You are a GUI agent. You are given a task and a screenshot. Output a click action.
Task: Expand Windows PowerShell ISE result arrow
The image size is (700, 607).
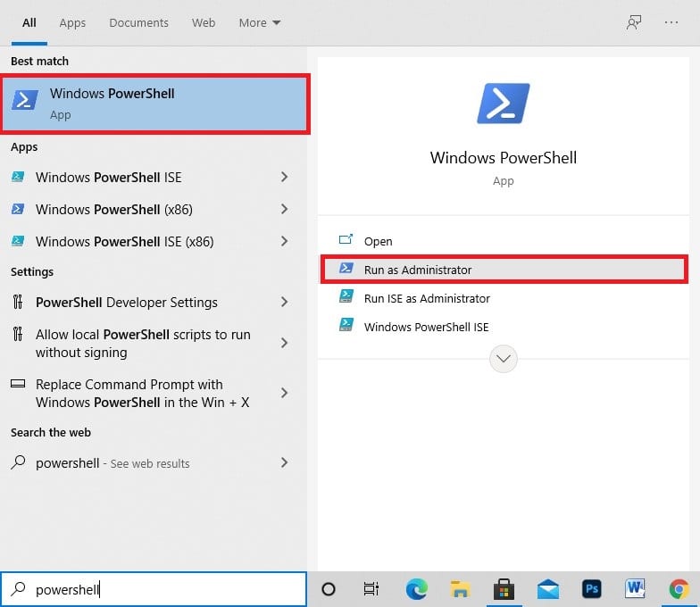[284, 177]
